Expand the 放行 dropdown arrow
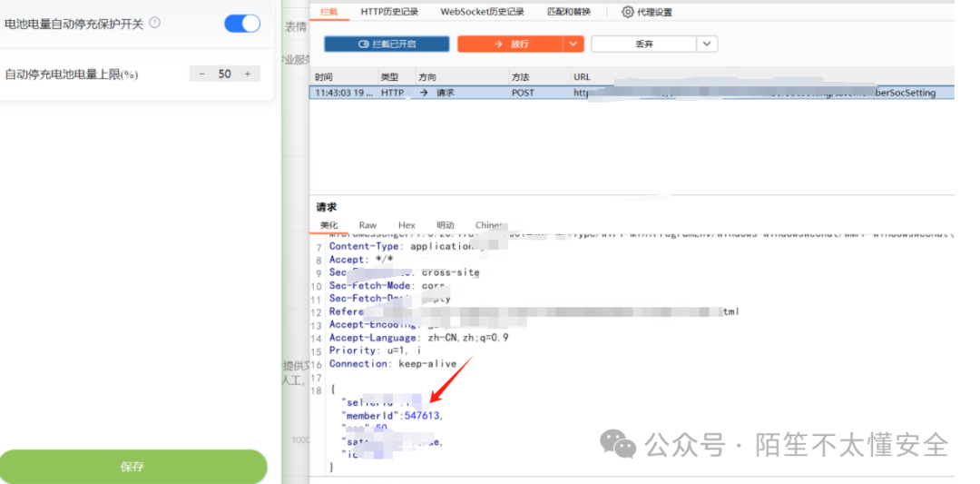Image resolution: width=980 pixels, height=484 pixels. [573, 44]
